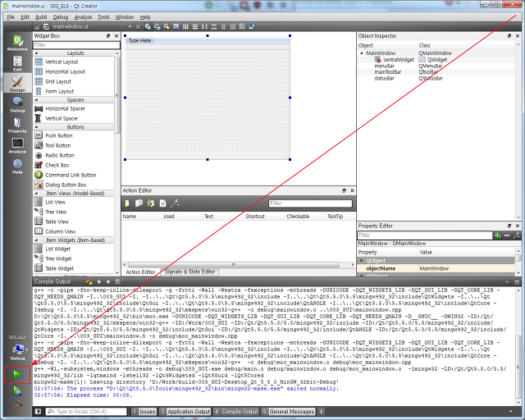Apply vertical splitter layout icon

point(214,26)
